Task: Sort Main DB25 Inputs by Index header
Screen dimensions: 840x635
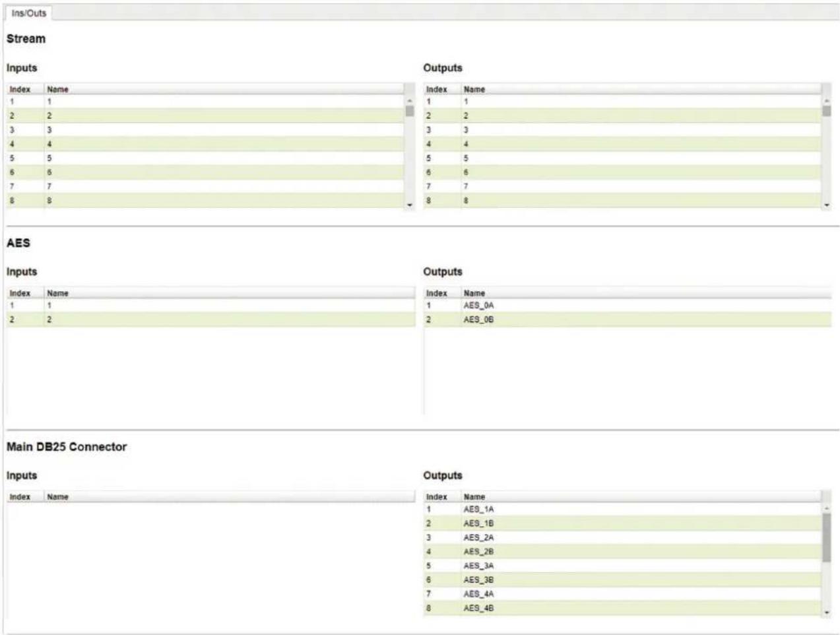Action: tap(25, 496)
